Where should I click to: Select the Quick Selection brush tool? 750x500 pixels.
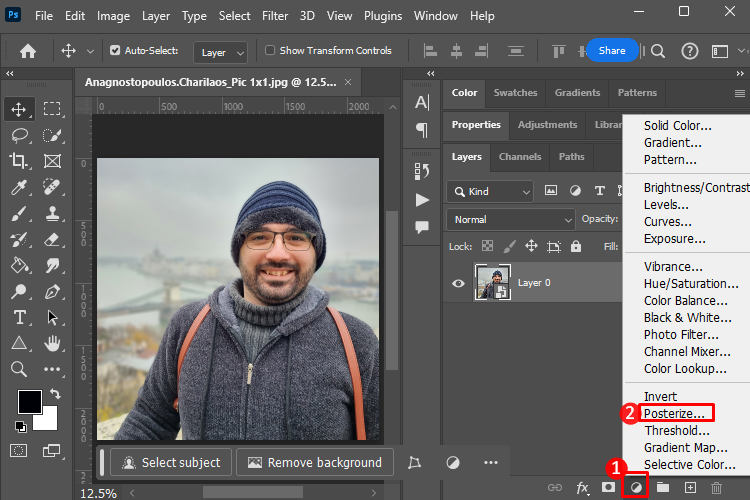point(52,135)
